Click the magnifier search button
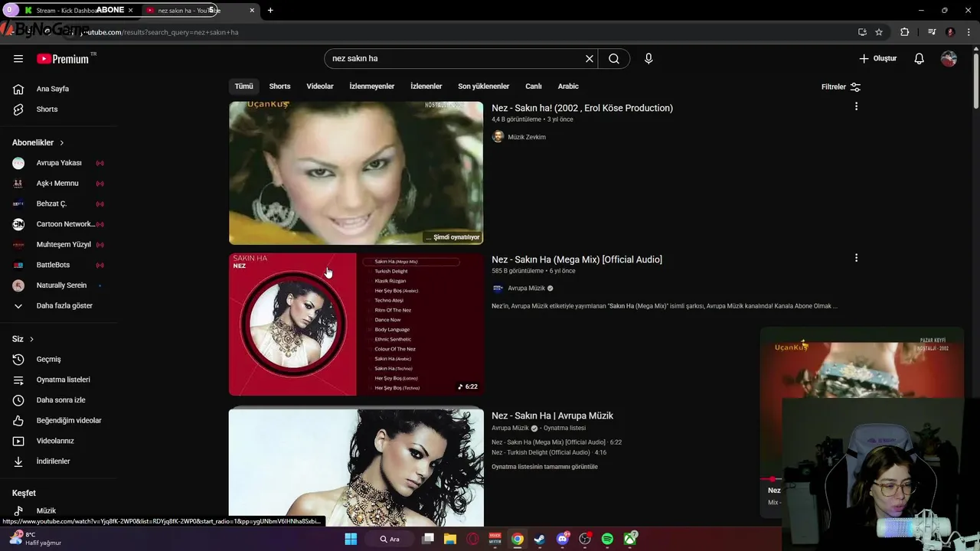980x551 pixels. pyautogui.click(x=614, y=58)
